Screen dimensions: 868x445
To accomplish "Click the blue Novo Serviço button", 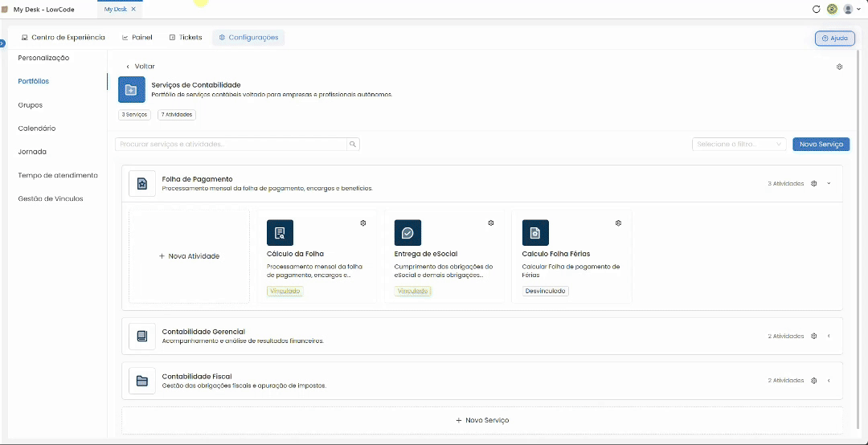I will (x=821, y=145).
